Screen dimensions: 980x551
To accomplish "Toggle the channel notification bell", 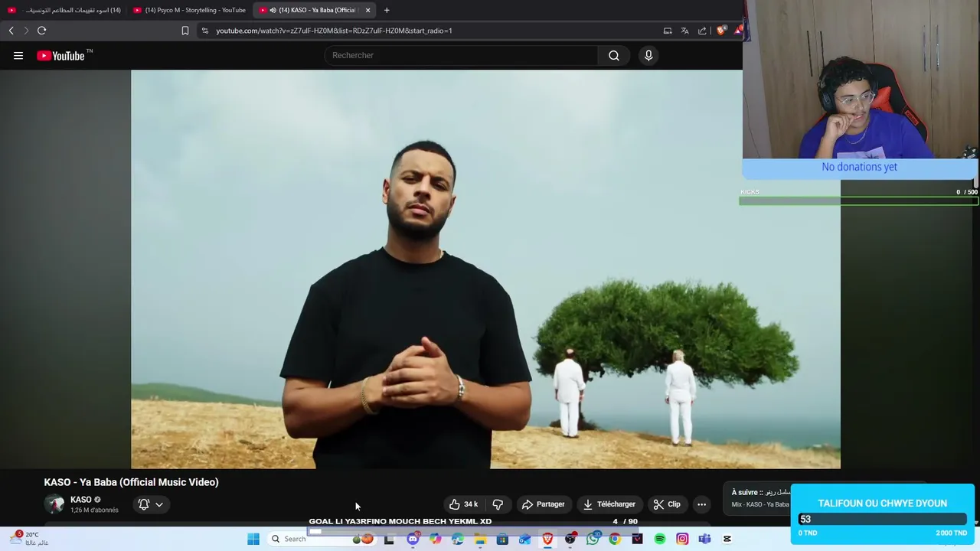I will 144,504.
